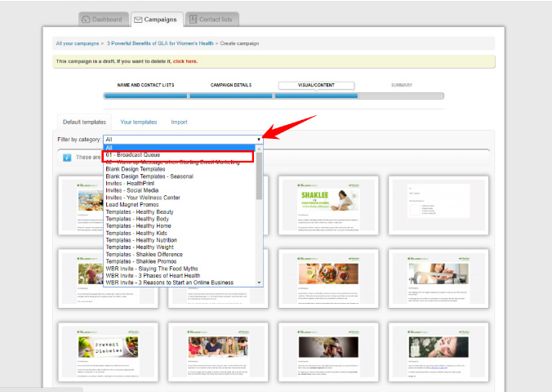The width and height of the screenshot is (552, 392).
Task: Select the Visual/Content step
Action: point(316,85)
